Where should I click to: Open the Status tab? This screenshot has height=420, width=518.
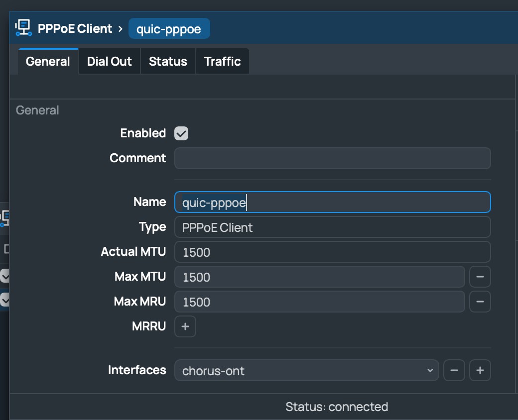pos(168,61)
